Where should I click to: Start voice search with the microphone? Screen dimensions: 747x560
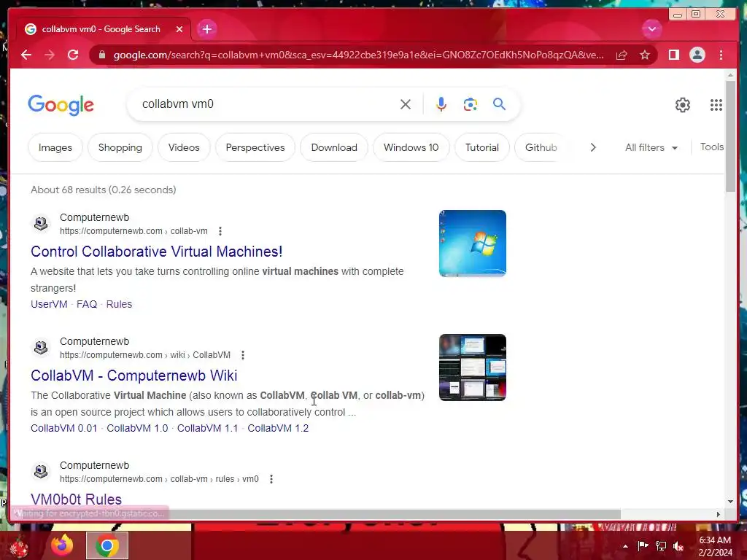pyautogui.click(x=441, y=104)
